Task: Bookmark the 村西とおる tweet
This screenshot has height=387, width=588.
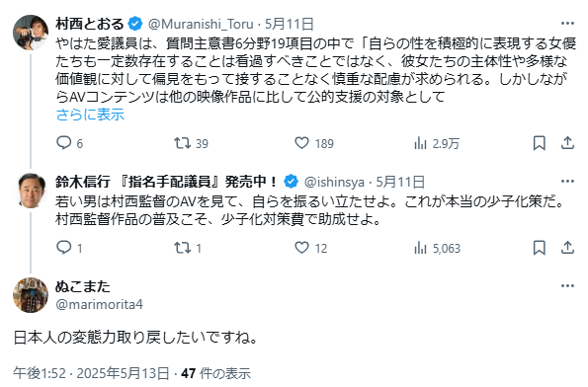Action: point(540,143)
